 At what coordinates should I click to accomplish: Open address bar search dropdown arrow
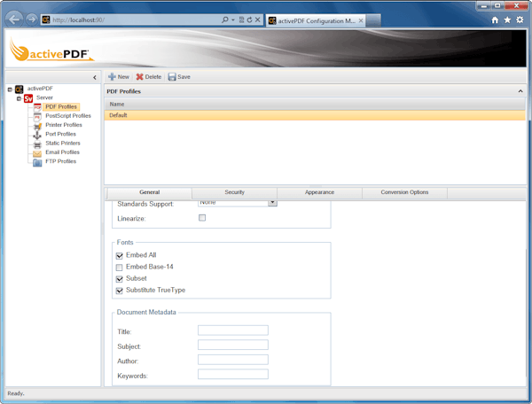click(x=233, y=20)
